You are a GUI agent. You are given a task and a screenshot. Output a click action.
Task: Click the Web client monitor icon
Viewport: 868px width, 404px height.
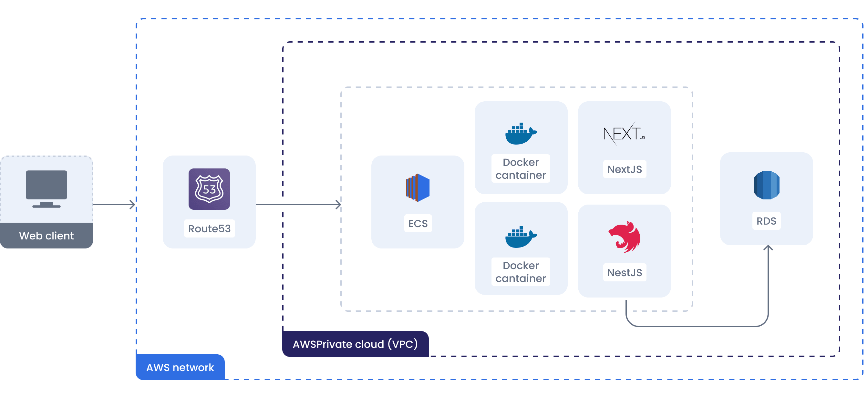point(46,189)
